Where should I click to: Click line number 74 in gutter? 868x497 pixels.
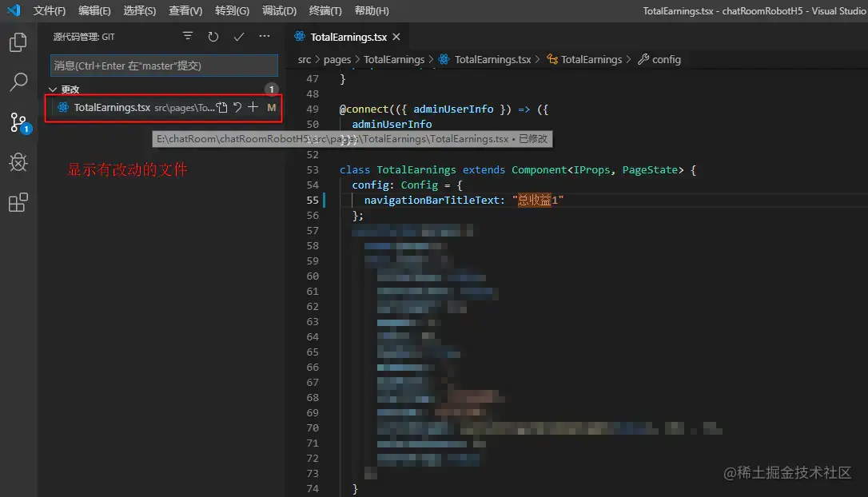tap(313, 489)
